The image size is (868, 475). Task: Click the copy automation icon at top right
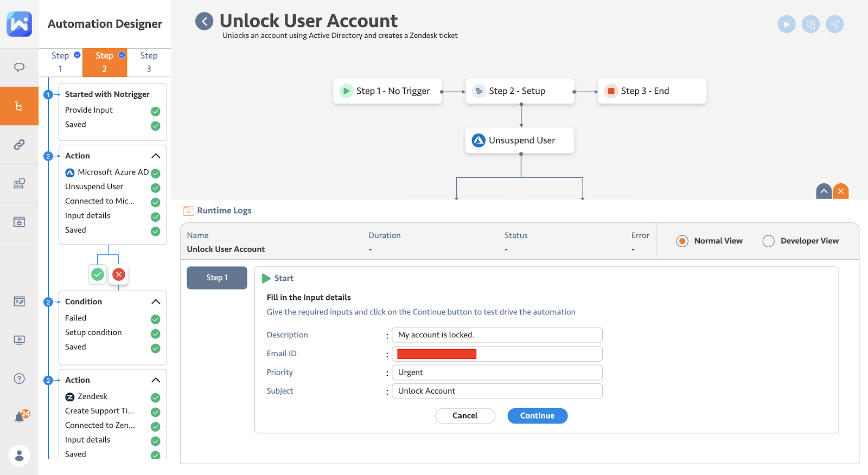point(810,24)
